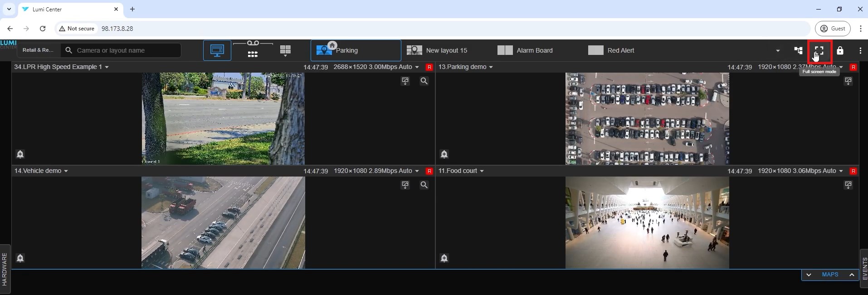Open the MAPS panel
868x295 pixels.
pos(830,275)
